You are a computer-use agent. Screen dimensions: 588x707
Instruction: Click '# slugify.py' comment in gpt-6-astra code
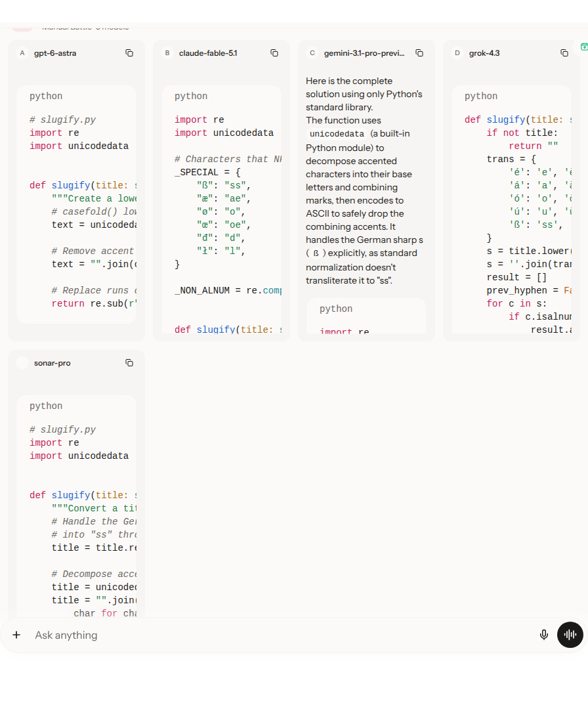63,120
